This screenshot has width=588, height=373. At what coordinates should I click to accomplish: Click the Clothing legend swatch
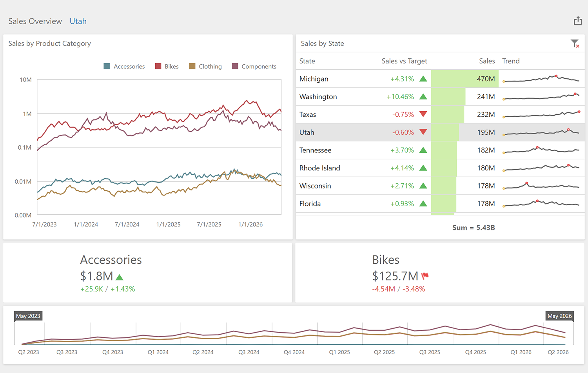pyautogui.click(x=192, y=66)
